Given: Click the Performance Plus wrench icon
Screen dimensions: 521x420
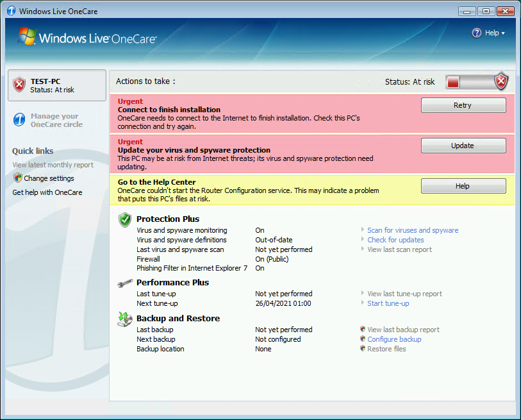Looking at the screenshot, I should point(125,283).
